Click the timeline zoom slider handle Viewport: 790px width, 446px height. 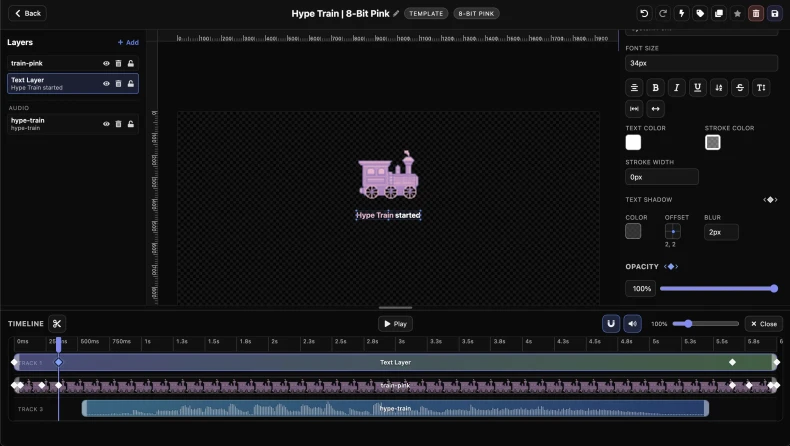688,324
